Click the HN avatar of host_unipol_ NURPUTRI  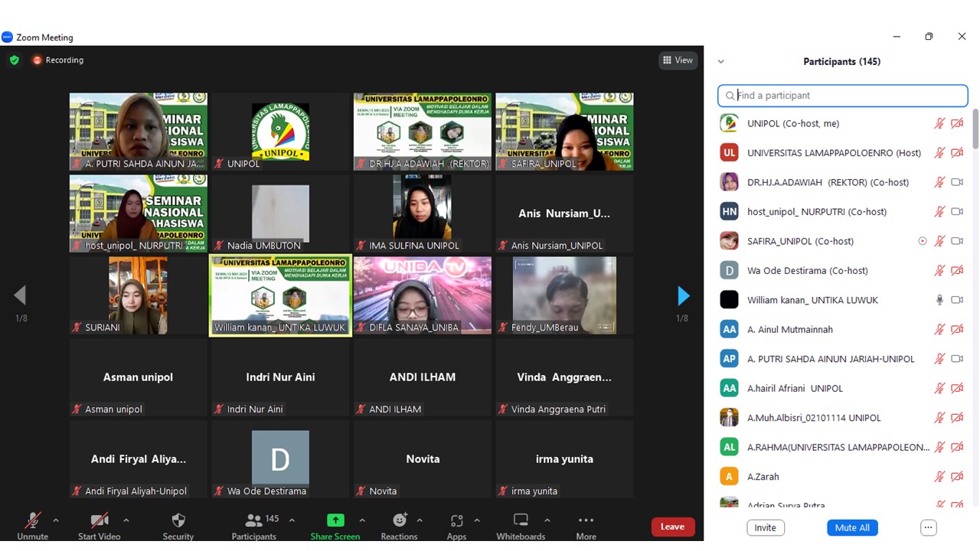[730, 211]
